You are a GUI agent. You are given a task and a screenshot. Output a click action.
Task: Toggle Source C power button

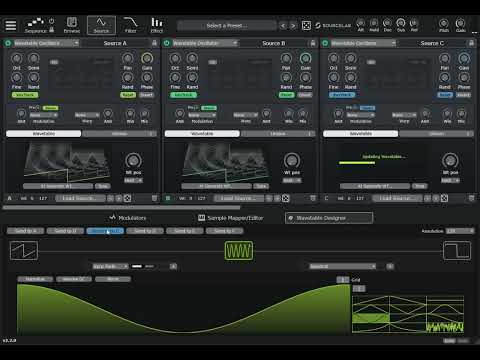point(325,43)
